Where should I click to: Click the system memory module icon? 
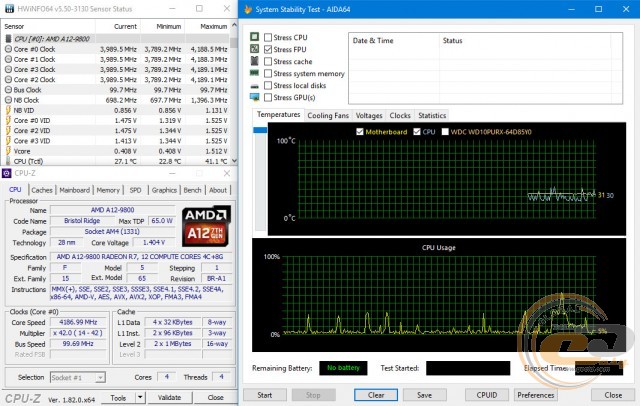pyautogui.click(x=254, y=73)
